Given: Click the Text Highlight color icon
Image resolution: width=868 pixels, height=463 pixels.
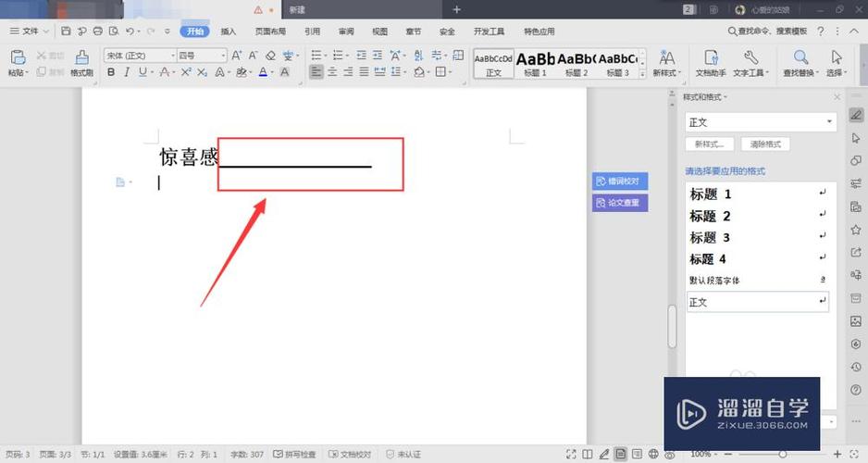Looking at the screenshot, I should (241, 72).
